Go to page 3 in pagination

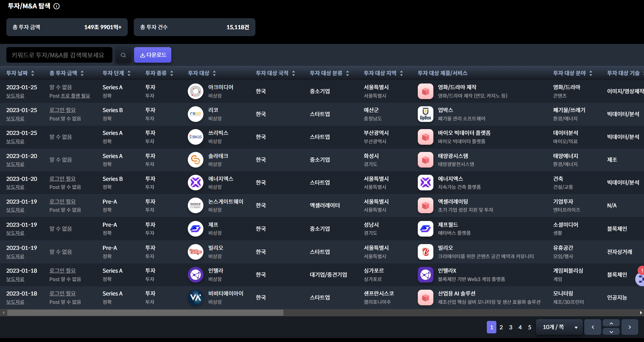coord(511,327)
